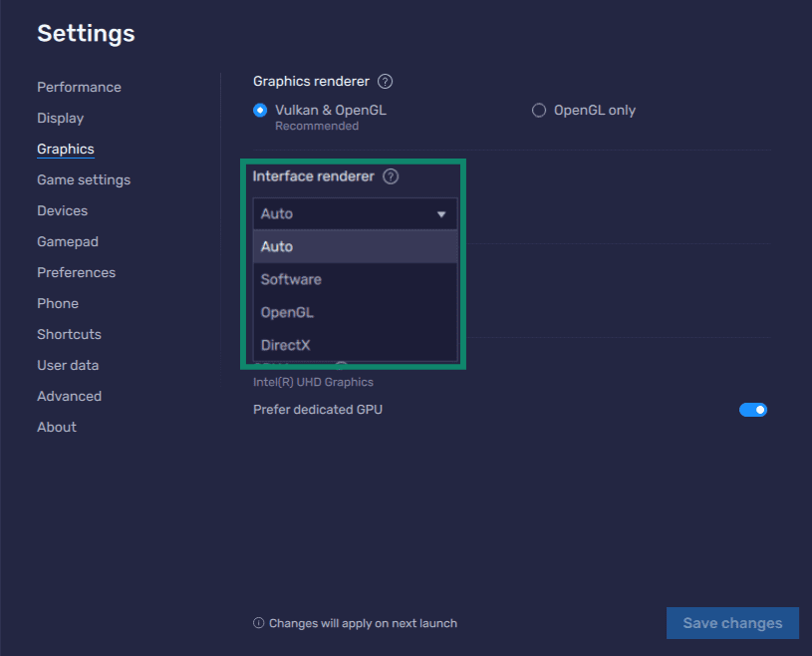Click the Recommended label under Vulkan
The image size is (812, 656).
(x=317, y=126)
